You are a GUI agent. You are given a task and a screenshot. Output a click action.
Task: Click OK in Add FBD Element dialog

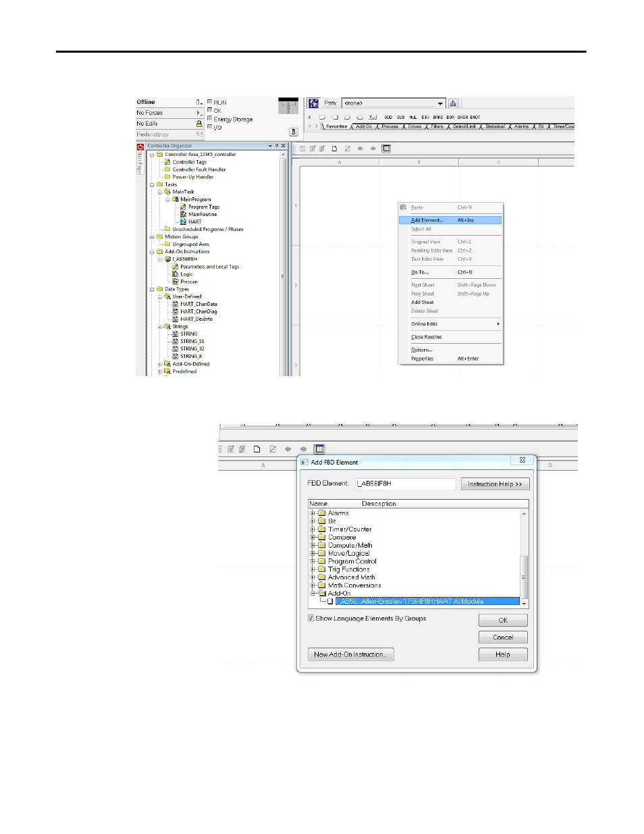[503, 620]
